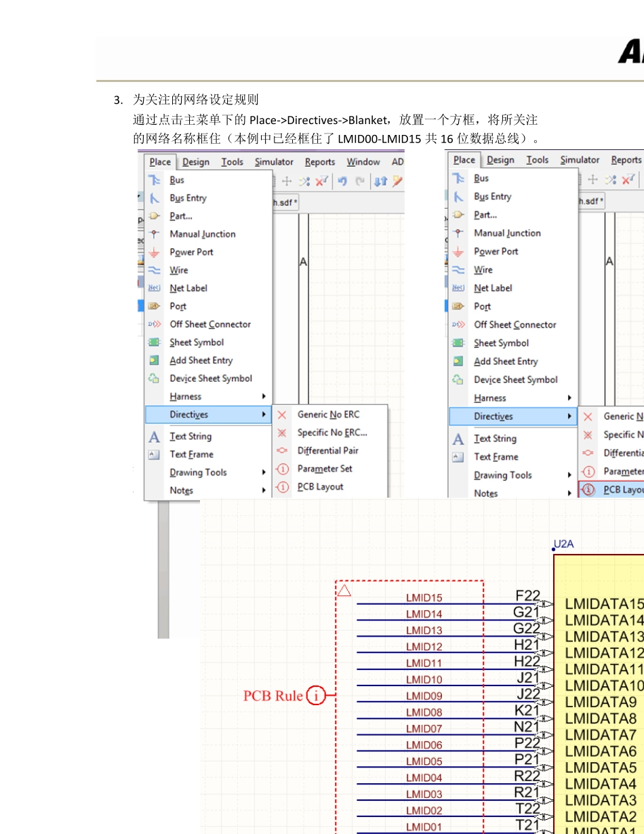Open Design menu in left screenshot
This screenshot has width=644, height=834.
click(196, 162)
